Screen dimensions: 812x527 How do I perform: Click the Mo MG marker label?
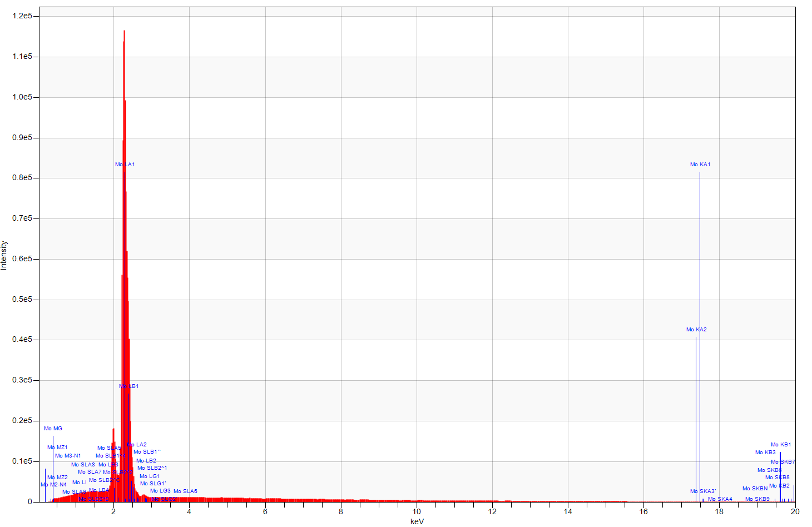53,429
